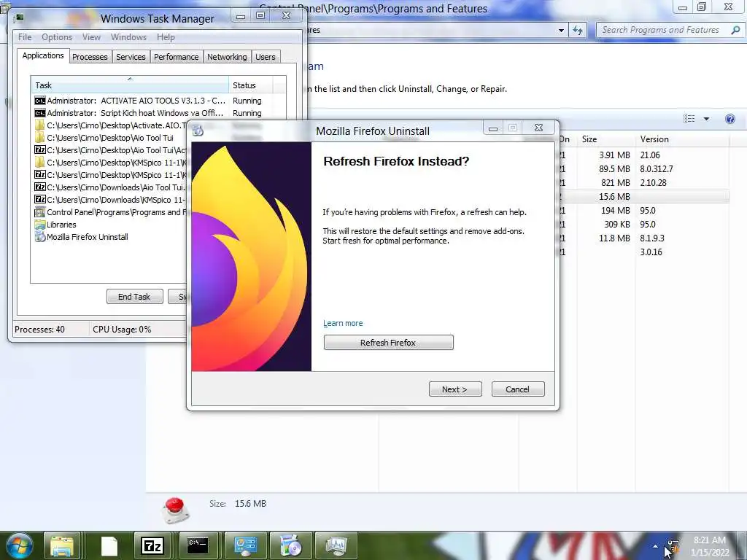Viewport: 747px width, 560px height.
Task: Open the Task Manager taskbar icon
Action: point(337,545)
